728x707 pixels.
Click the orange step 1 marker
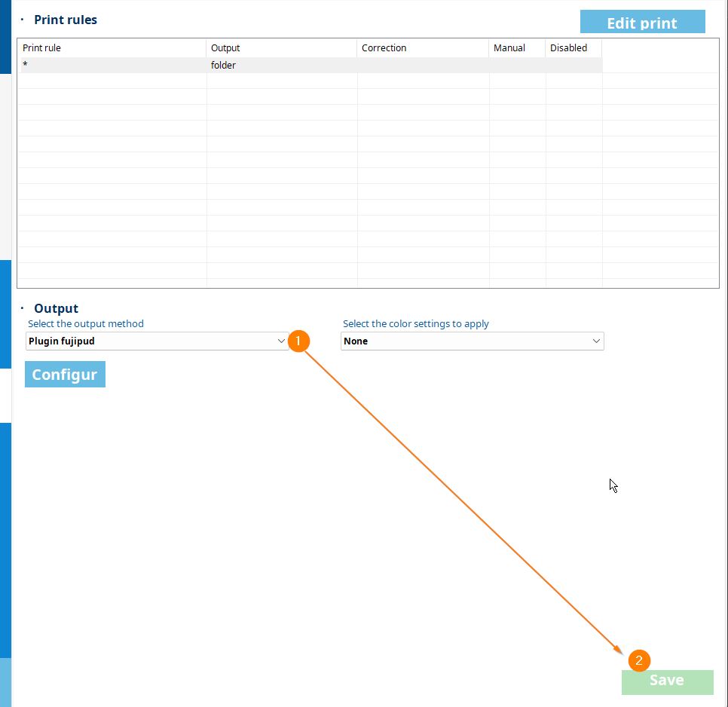pyautogui.click(x=298, y=341)
